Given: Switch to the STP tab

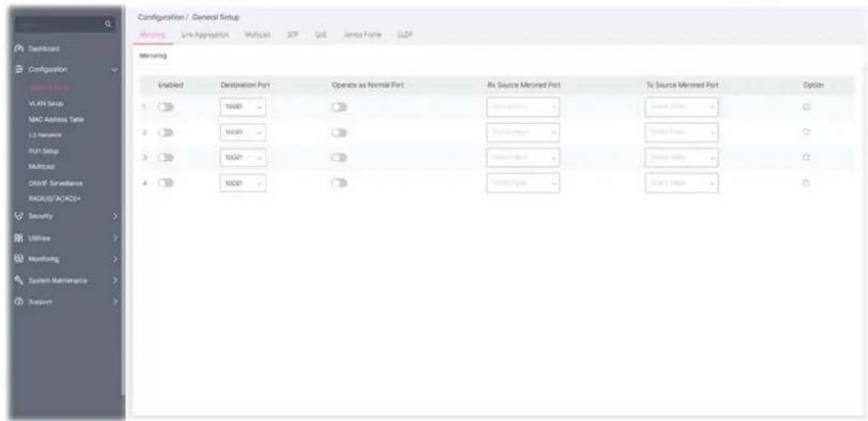Looking at the screenshot, I should click(x=292, y=34).
